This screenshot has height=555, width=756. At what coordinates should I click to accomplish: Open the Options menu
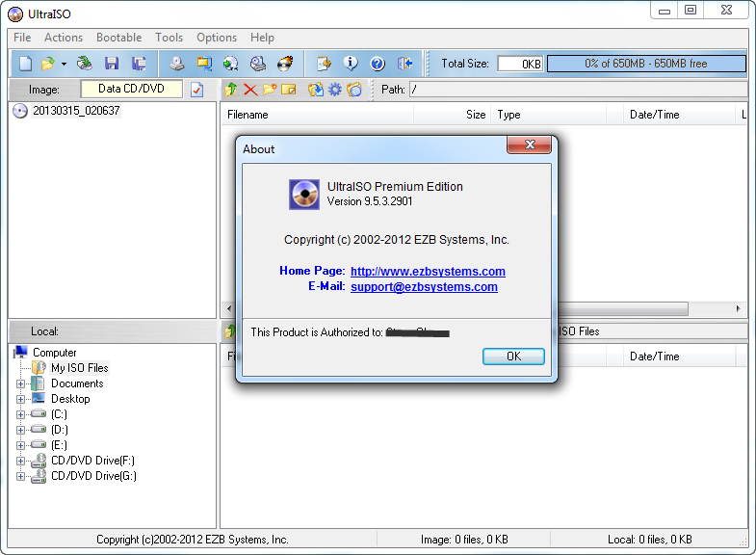tap(217, 38)
